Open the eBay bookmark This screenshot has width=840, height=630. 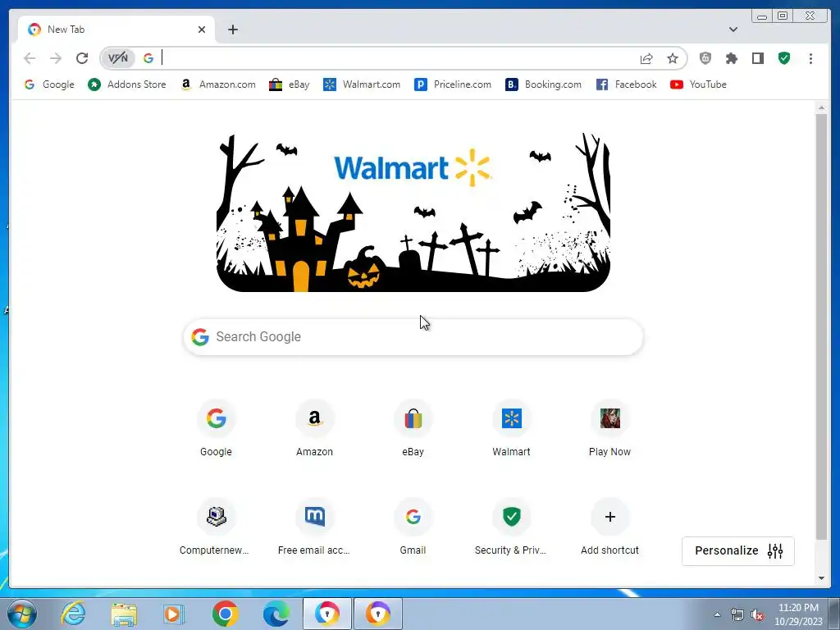[x=290, y=84]
